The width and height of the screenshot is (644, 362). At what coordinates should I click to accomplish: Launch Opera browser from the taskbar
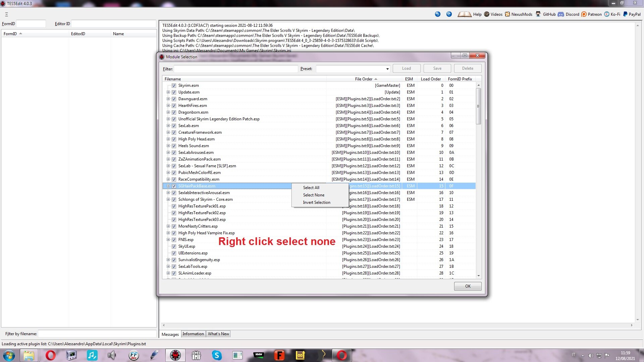coord(50,355)
